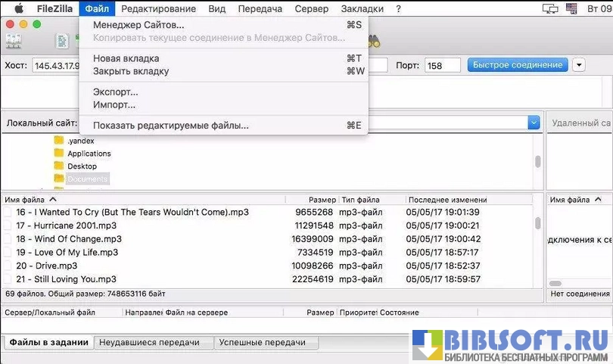Viewport: 613px width, 364px height.
Task: Open the Site Manager toolbar icon
Action: (13, 42)
